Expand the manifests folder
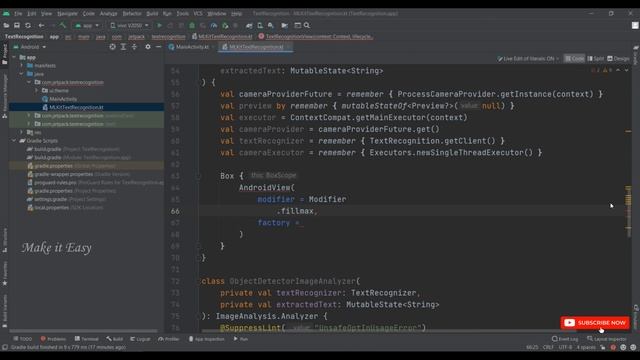 [22, 65]
